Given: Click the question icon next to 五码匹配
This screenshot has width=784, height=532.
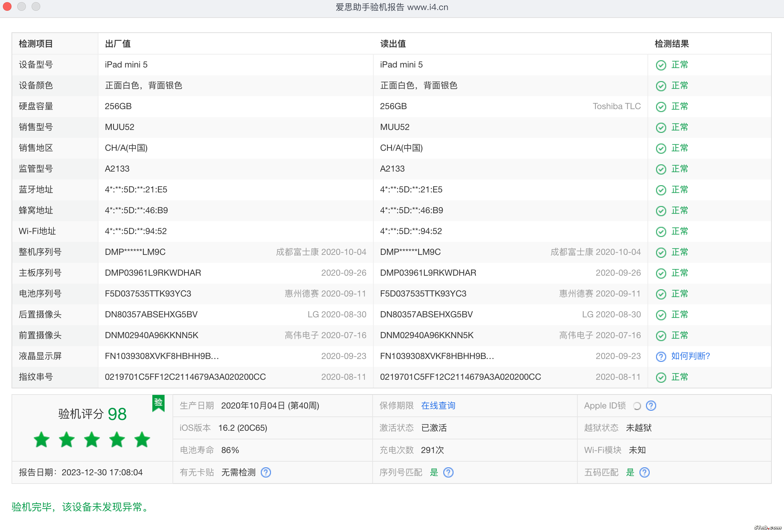Looking at the screenshot, I should [x=645, y=472].
